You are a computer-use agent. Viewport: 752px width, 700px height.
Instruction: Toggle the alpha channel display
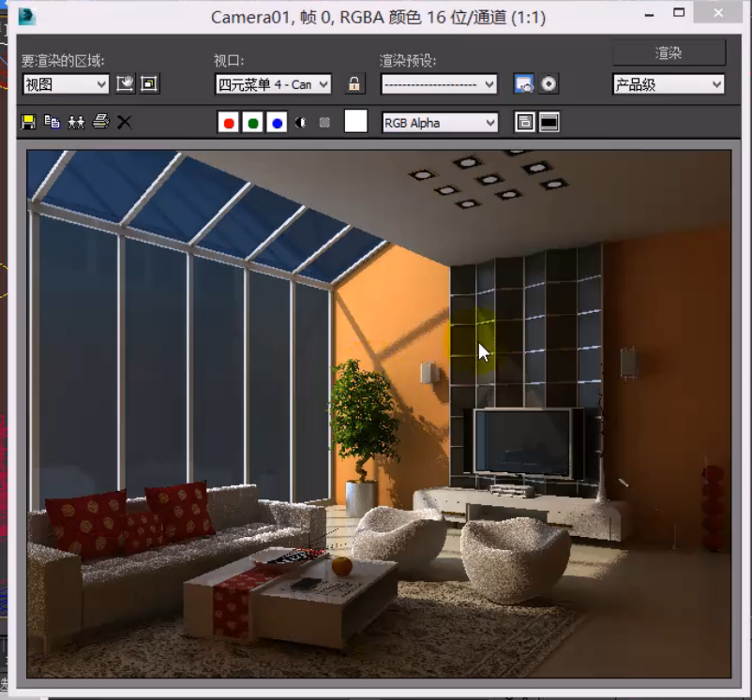pos(301,123)
